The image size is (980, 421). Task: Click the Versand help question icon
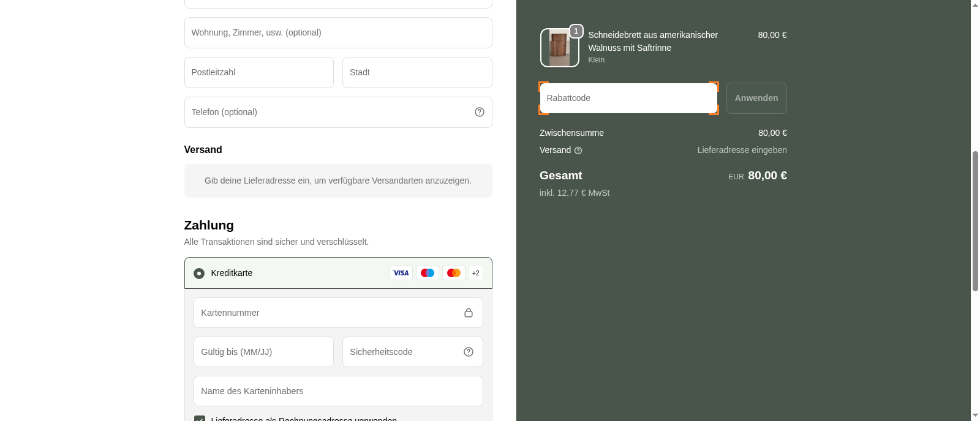(578, 151)
